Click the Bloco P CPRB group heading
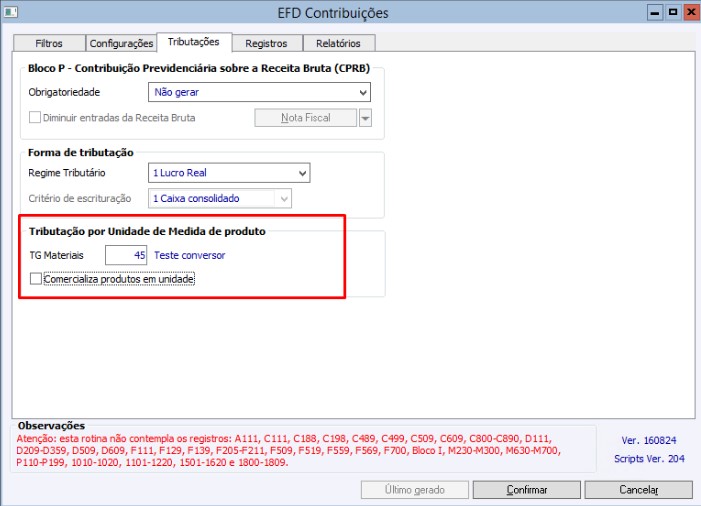Image resolution: width=701 pixels, height=506 pixels. tap(199, 68)
